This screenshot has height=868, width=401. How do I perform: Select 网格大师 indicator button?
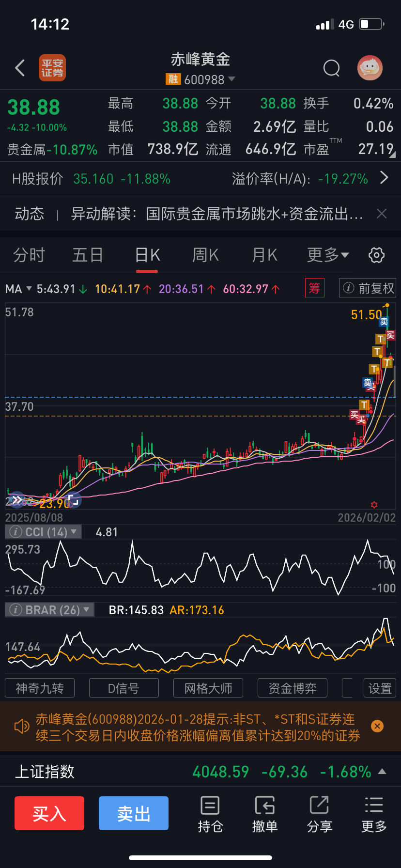coord(208,688)
